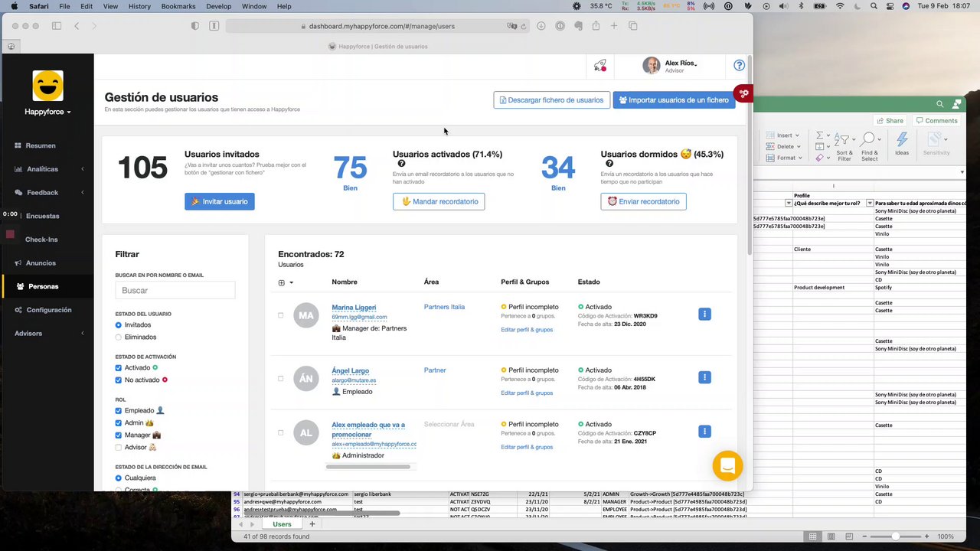Viewport: 980px width, 551px height.
Task: Open the Develop menu in menu bar
Action: 218,6
